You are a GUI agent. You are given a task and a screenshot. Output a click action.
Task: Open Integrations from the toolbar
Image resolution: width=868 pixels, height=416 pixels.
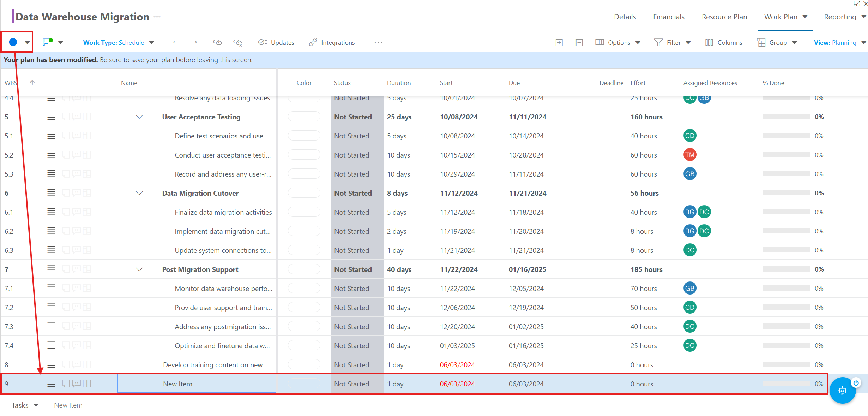coord(332,42)
